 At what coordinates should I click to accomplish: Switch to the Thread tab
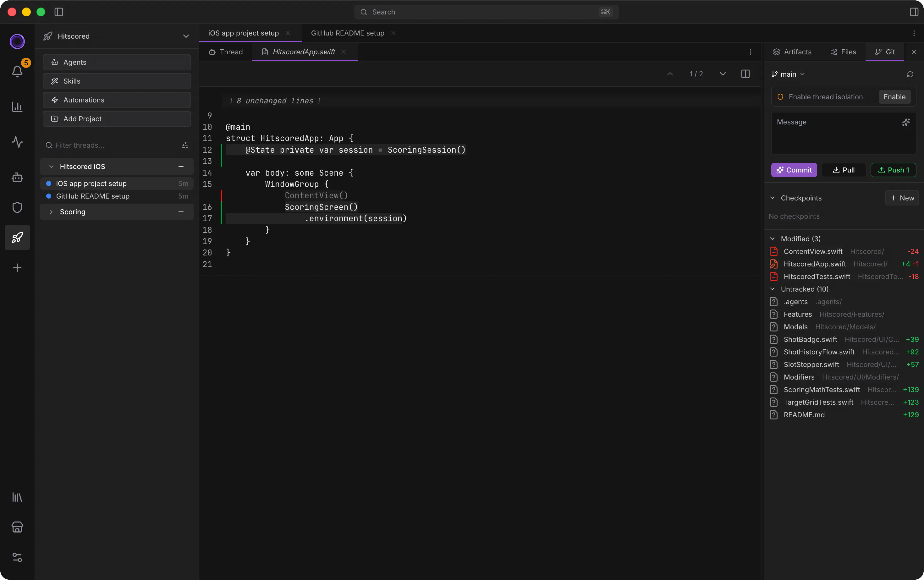[226, 52]
